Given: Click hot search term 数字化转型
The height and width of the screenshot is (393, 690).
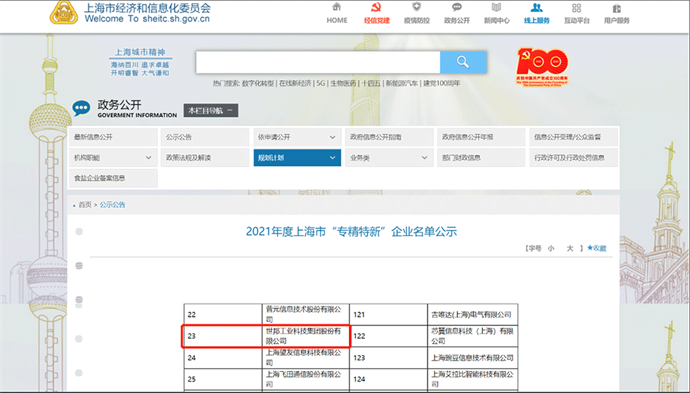Looking at the screenshot, I should pos(258,83).
